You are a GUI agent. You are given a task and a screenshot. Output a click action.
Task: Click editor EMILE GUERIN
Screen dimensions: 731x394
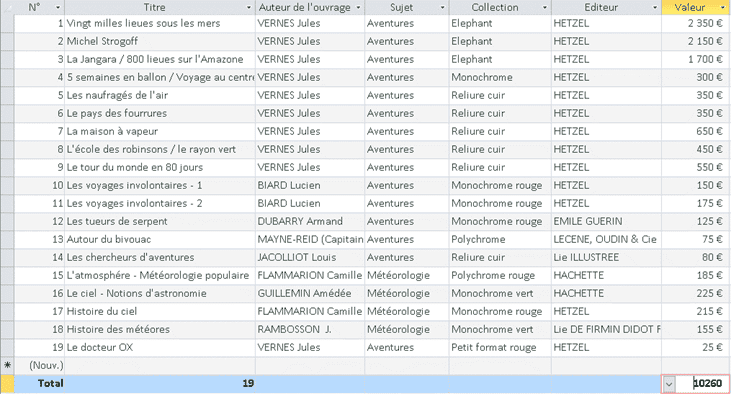587,221
